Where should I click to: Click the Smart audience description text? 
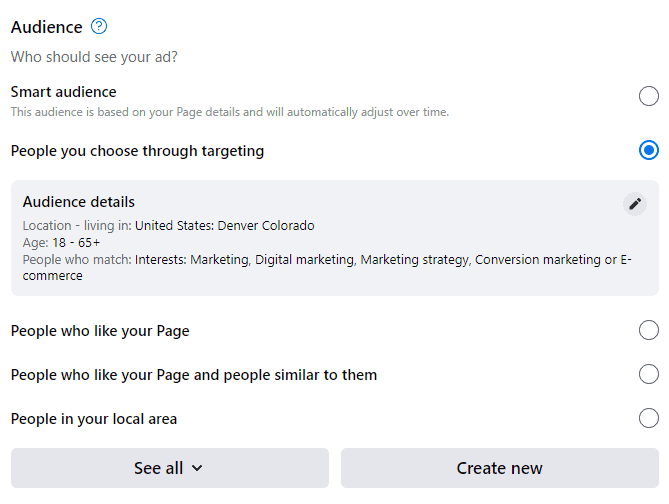pos(229,112)
